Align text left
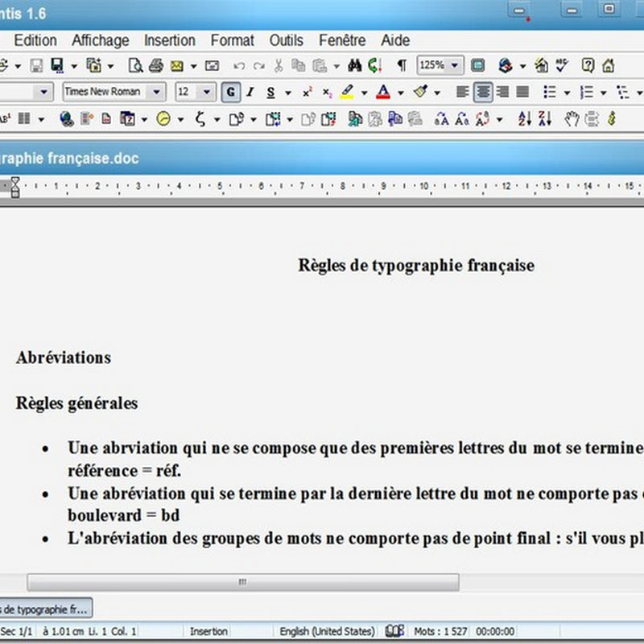Image resolution: width=644 pixels, height=644 pixels. click(x=463, y=92)
